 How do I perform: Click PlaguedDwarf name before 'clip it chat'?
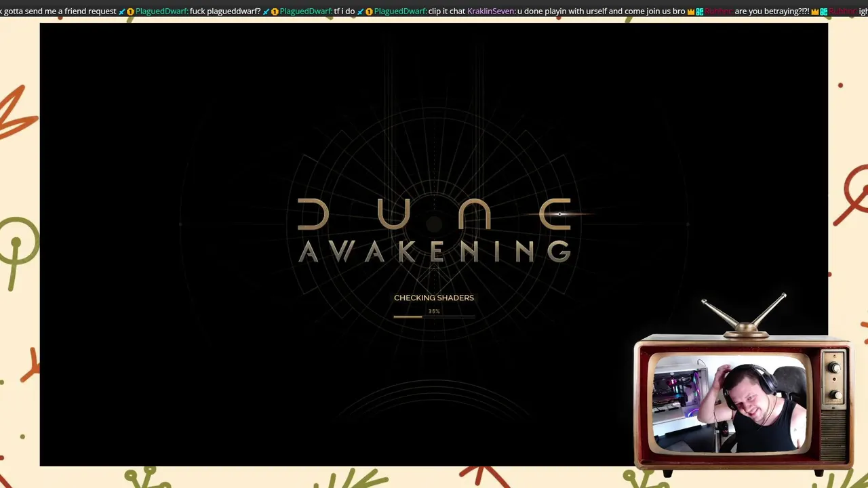(x=400, y=12)
